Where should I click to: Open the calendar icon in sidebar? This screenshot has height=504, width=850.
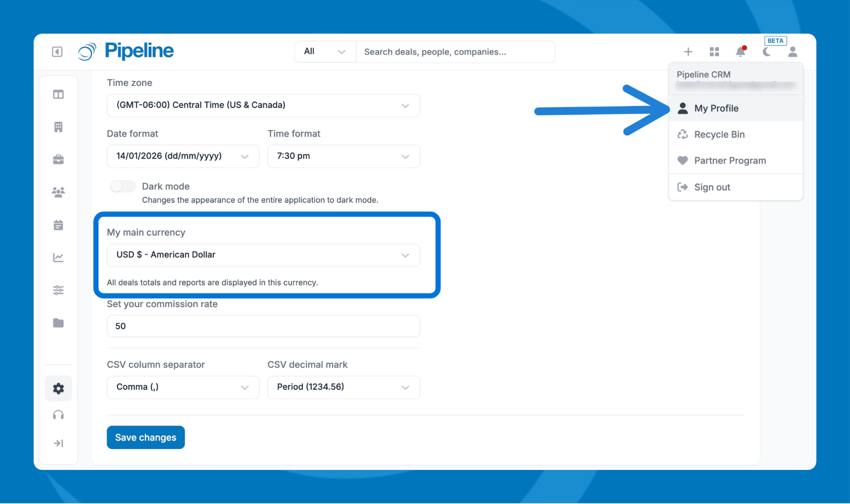58,225
